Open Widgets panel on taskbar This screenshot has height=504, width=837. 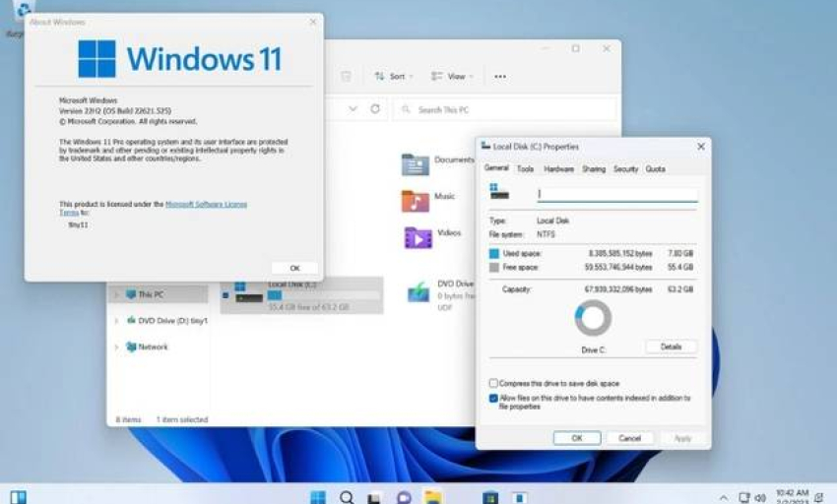pos(18,497)
